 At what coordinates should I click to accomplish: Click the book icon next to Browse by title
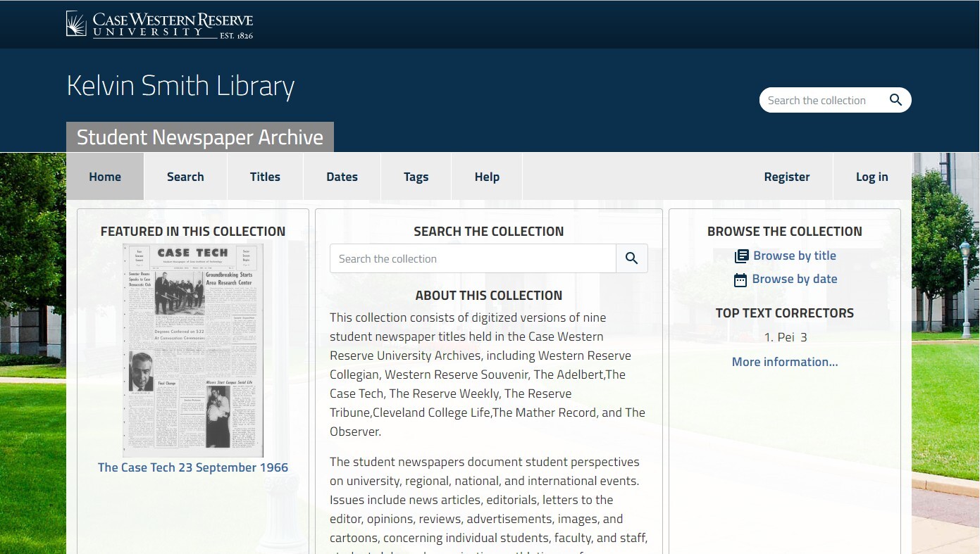tap(741, 256)
